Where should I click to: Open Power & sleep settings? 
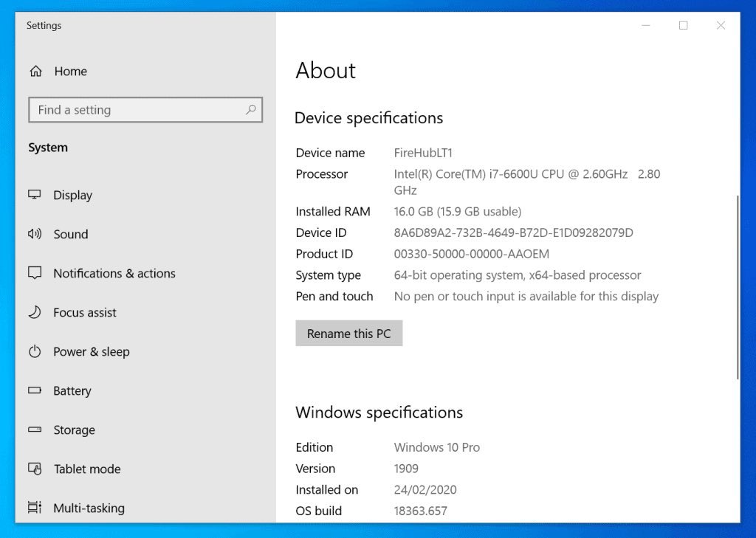point(91,352)
